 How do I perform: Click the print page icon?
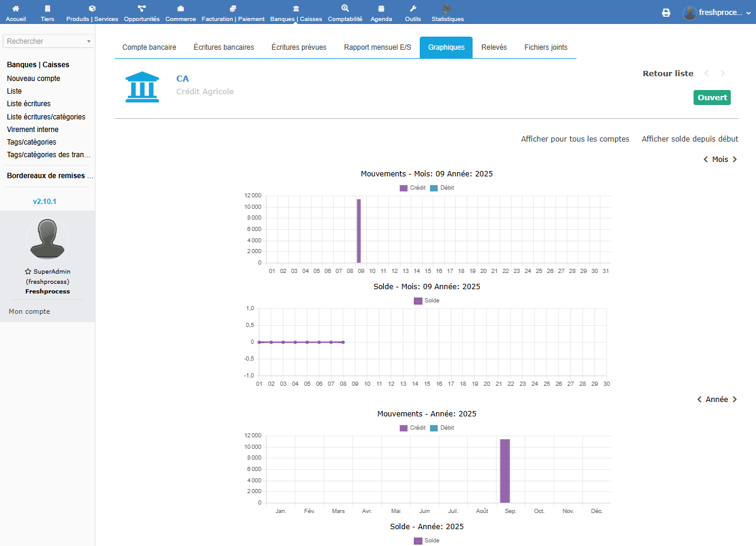coord(666,13)
